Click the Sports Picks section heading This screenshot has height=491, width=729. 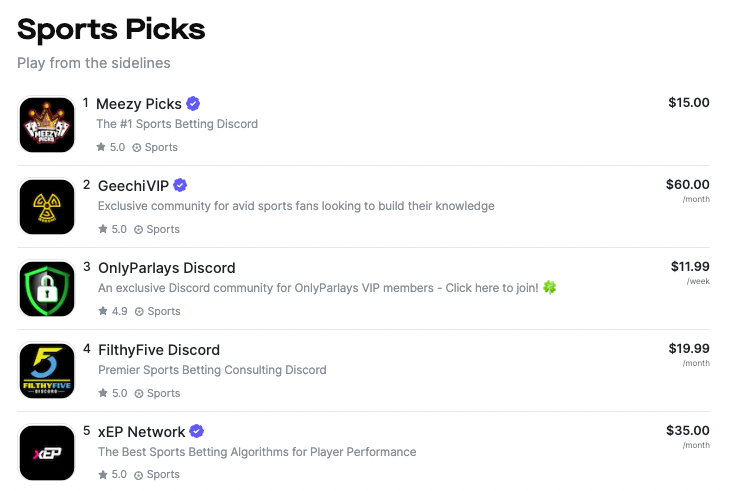(111, 29)
